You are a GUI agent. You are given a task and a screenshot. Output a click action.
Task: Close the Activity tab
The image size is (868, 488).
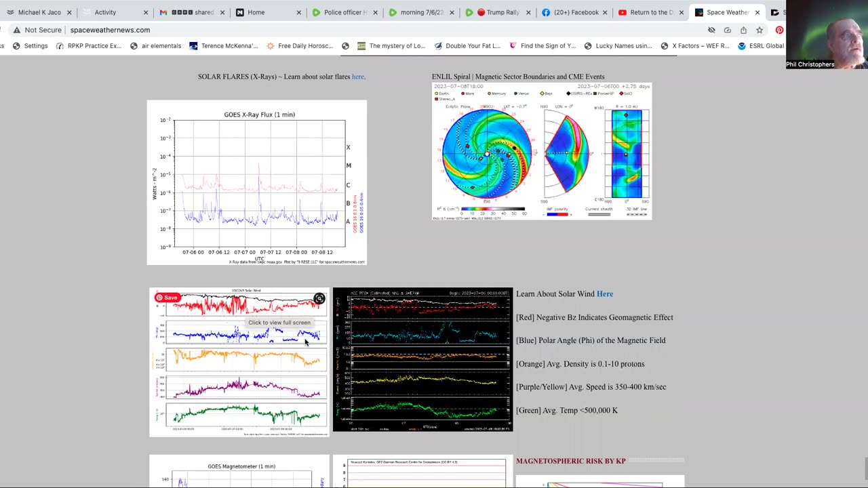click(x=146, y=12)
